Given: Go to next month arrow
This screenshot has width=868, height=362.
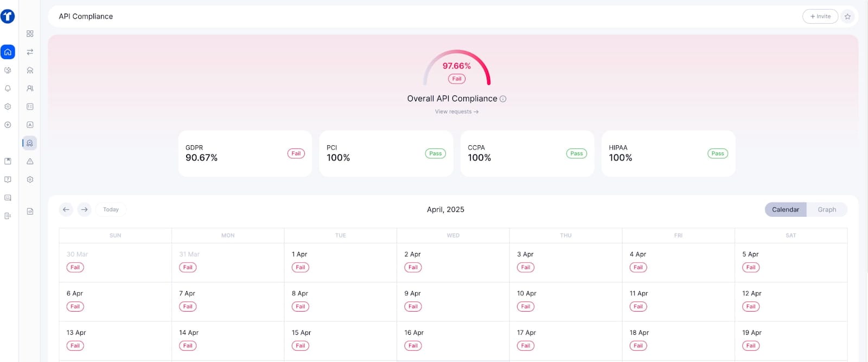Looking at the screenshot, I should coord(84,209).
